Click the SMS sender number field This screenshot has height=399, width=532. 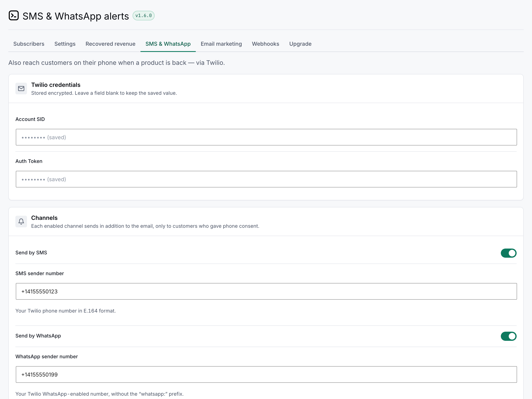point(266,291)
